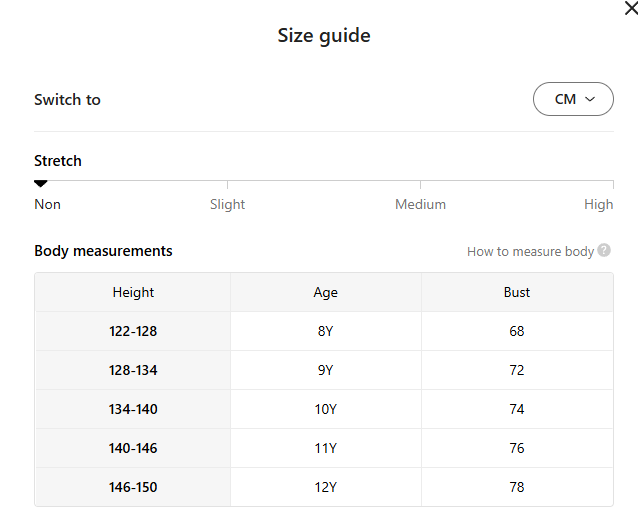Click the Height column header

[133, 292]
